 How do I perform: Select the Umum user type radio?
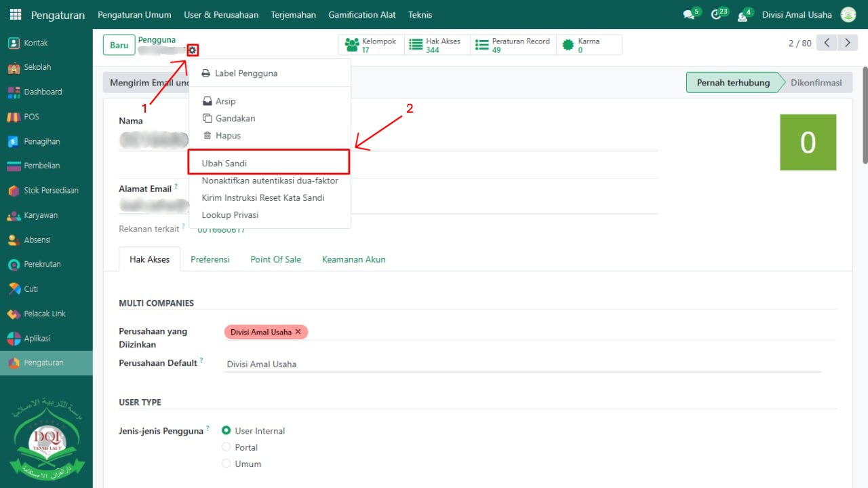pos(226,464)
